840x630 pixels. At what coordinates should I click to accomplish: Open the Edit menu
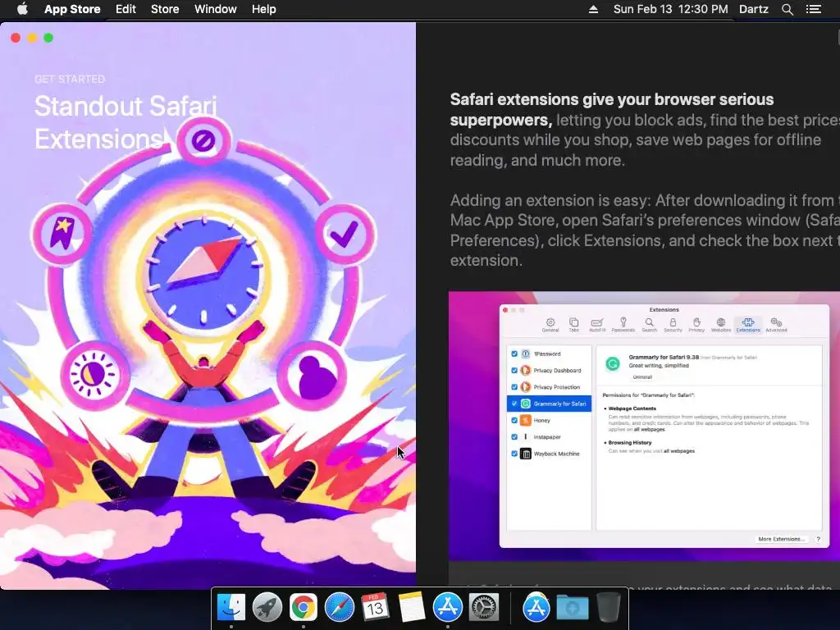point(126,9)
